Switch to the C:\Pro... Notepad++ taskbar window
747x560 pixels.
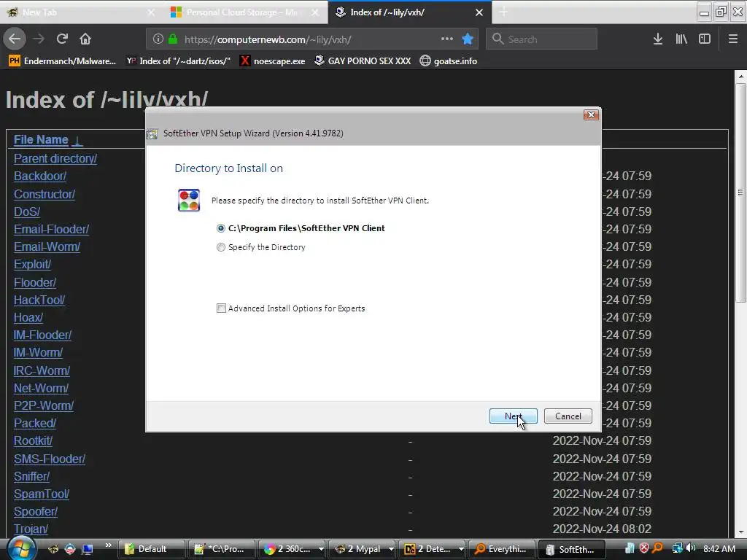(x=222, y=549)
